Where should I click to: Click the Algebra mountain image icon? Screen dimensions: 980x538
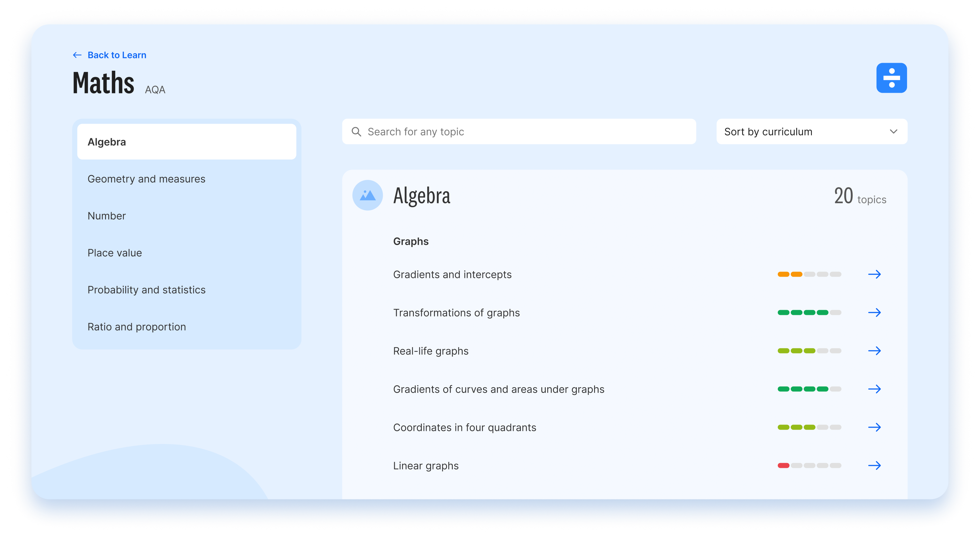coord(367,195)
